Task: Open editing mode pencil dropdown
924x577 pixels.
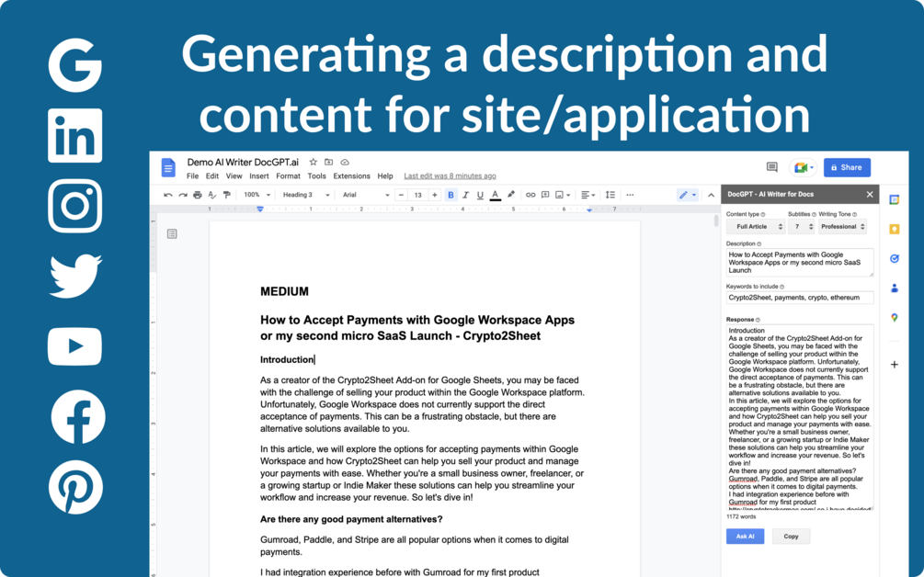Action: (688, 195)
